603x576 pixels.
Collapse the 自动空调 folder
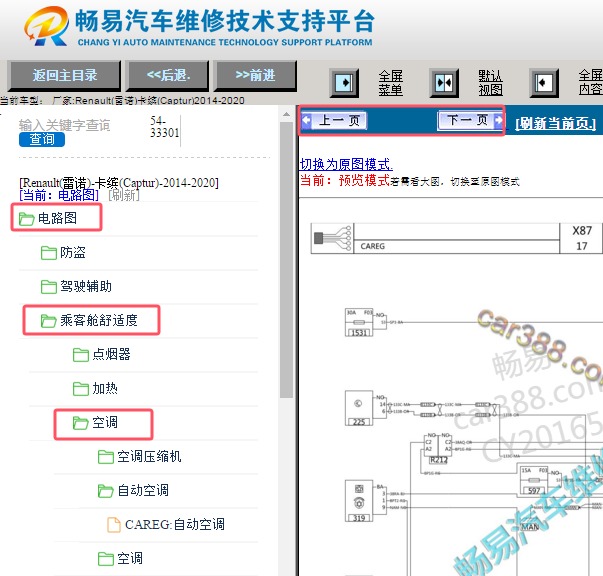click(143, 490)
